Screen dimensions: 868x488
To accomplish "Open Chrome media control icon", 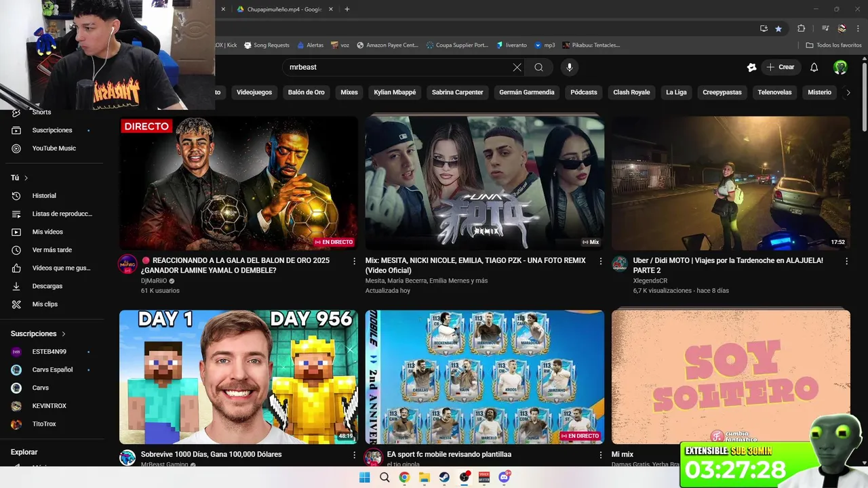I will tap(825, 28).
